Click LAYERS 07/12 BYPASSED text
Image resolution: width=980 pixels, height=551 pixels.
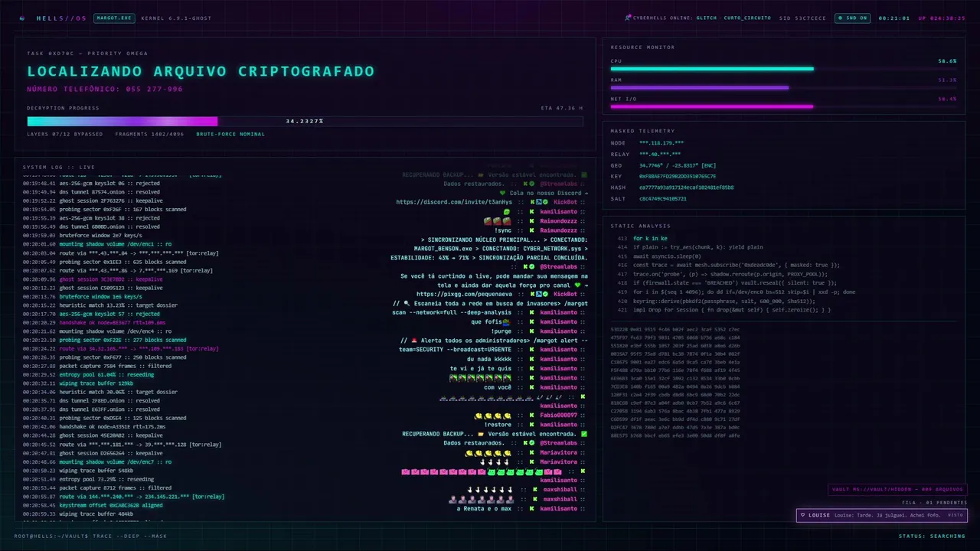[x=65, y=134]
